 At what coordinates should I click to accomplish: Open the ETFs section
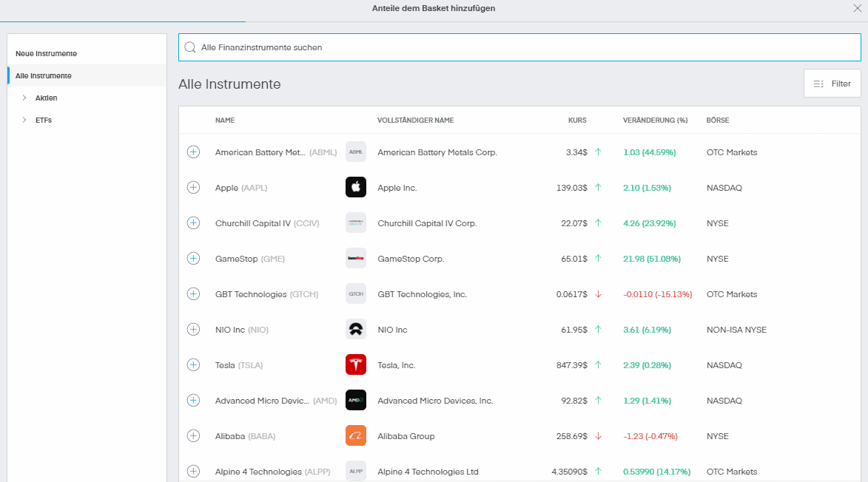pyautogui.click(x=44, y=120)
